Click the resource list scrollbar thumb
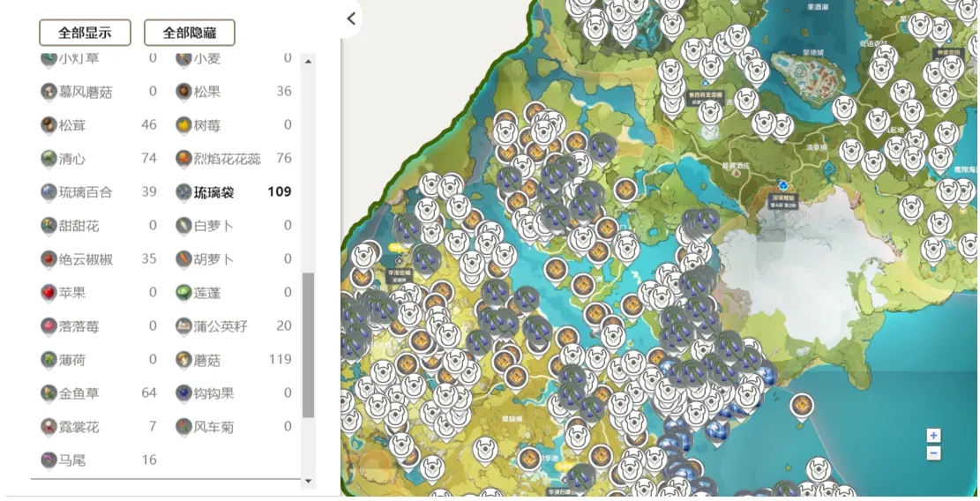The width and height of the screenshot is (980, 501). 308,344
